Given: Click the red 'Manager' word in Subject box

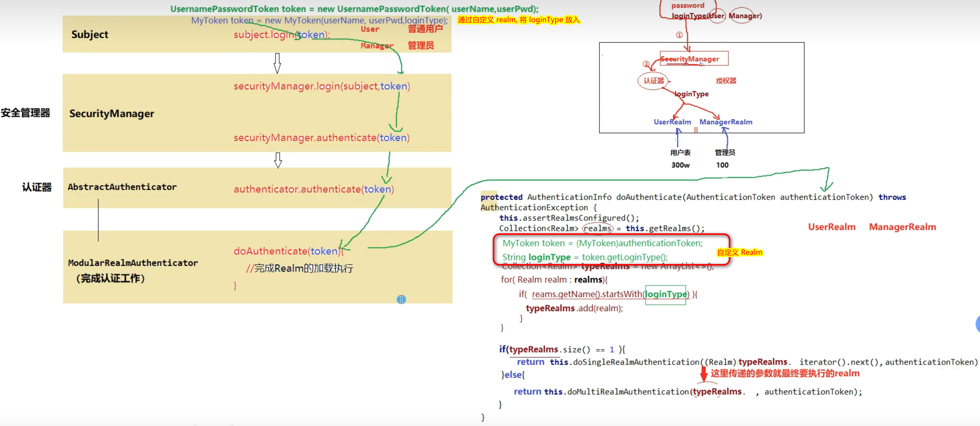Looking at the screenshot, I should coord(377,46).
